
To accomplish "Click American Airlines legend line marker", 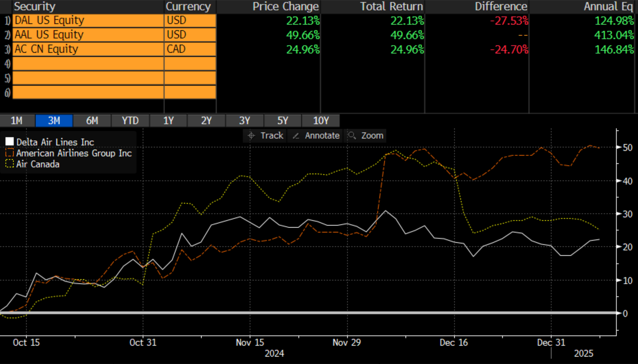I will coord(10,153).
